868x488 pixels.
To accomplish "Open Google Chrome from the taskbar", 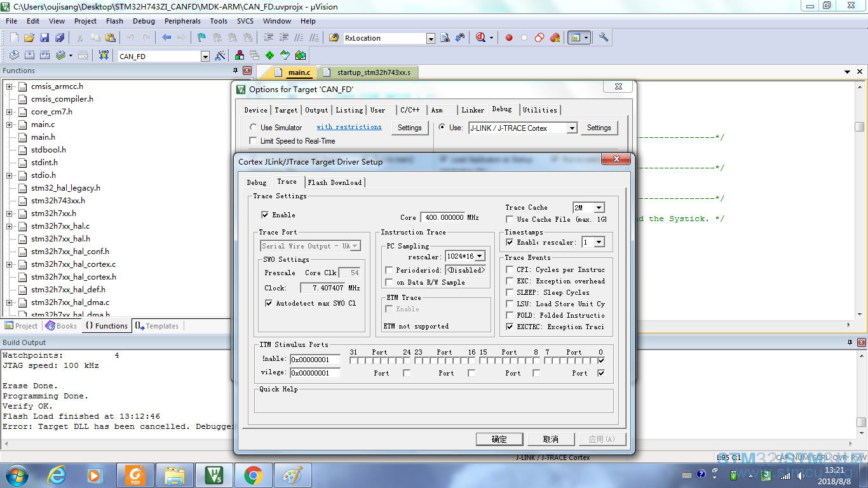I will coord(253,475).
